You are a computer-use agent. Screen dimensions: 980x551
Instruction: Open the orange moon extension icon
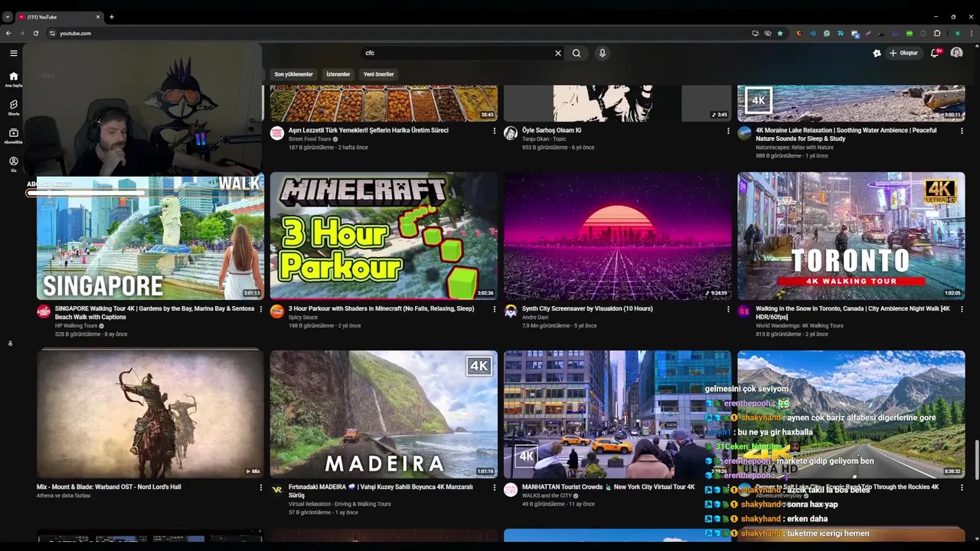[x=799, y=33]
